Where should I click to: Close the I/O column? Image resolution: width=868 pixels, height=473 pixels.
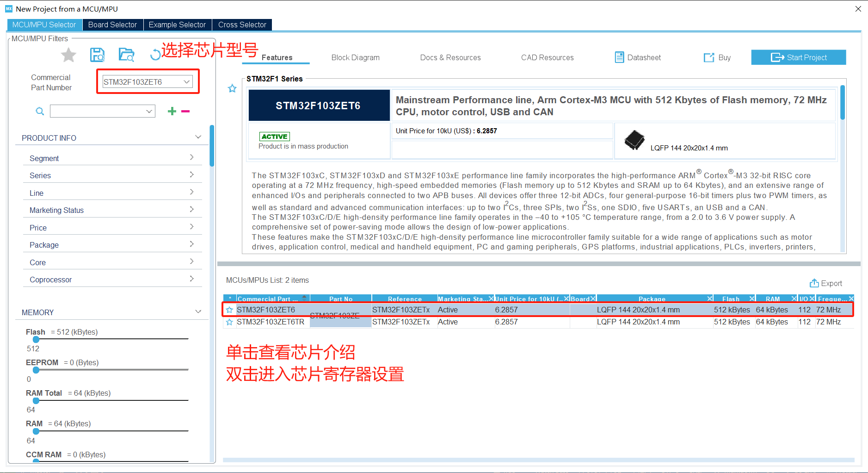point(812,299)
